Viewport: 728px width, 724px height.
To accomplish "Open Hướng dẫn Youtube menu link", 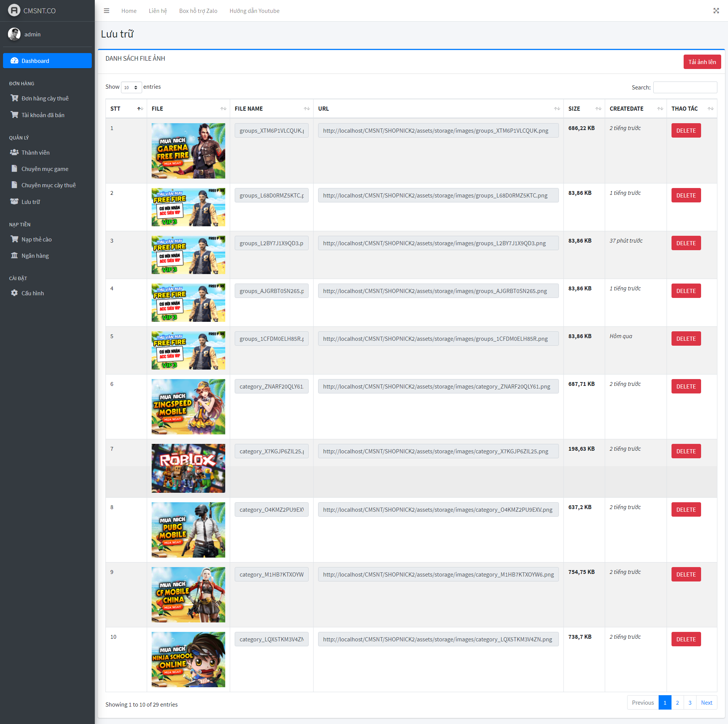I will pyautogui.click(x=254, y=11).
